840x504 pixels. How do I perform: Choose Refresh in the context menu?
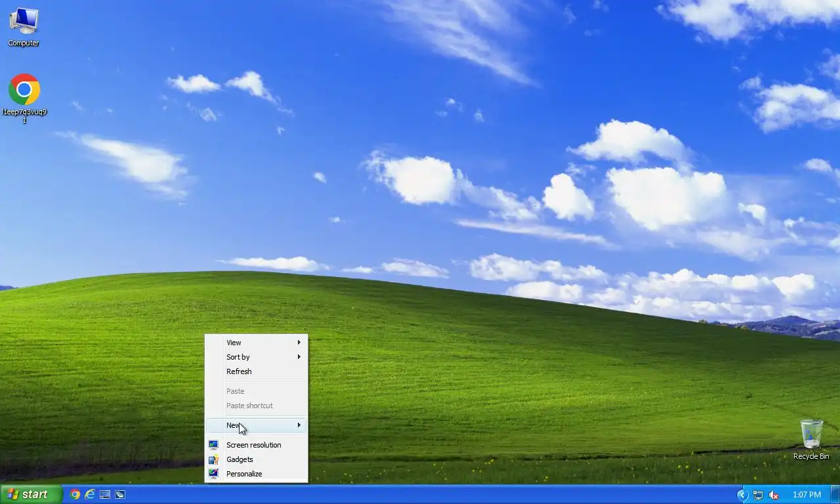(256, 371)
